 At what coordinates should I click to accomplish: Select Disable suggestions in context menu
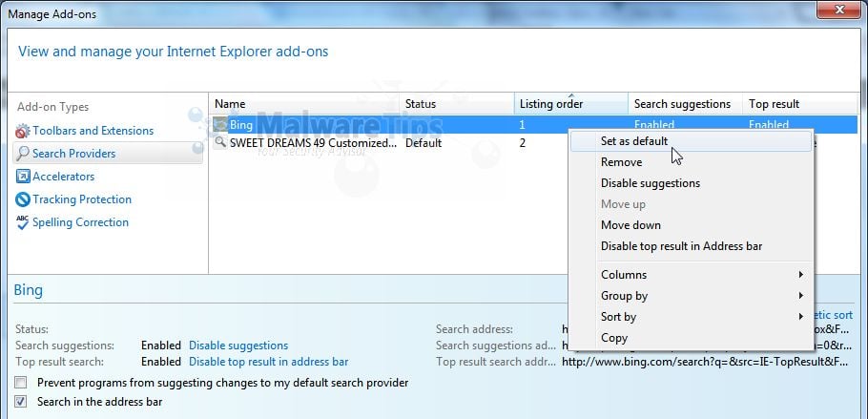(x=691, y=183)
